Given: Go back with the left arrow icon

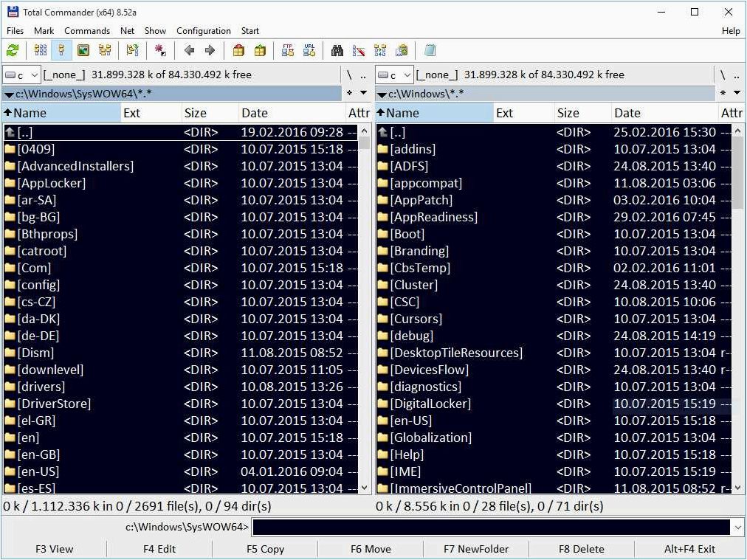Looking at the screenshot, I should pyautogui.click(x=189, y=50).
